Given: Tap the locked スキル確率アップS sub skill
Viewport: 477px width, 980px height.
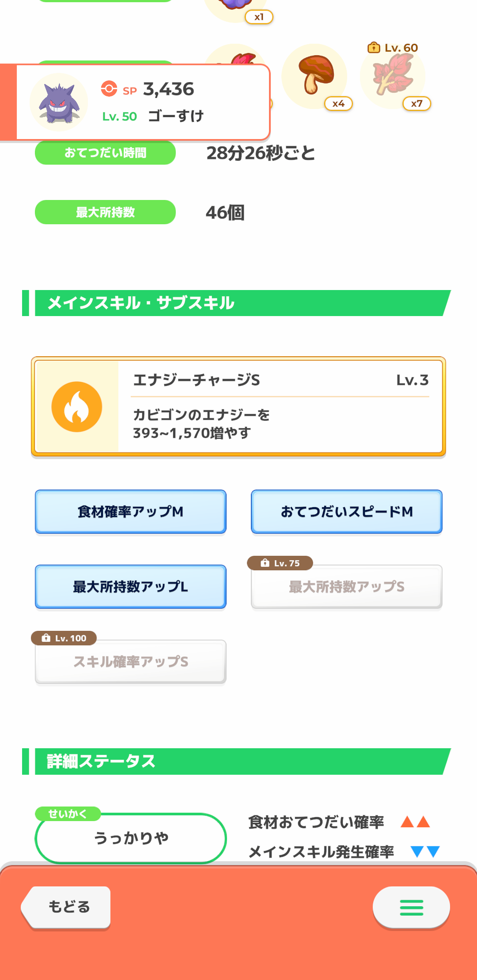Looking at the screenshot, I should (131, 662).
